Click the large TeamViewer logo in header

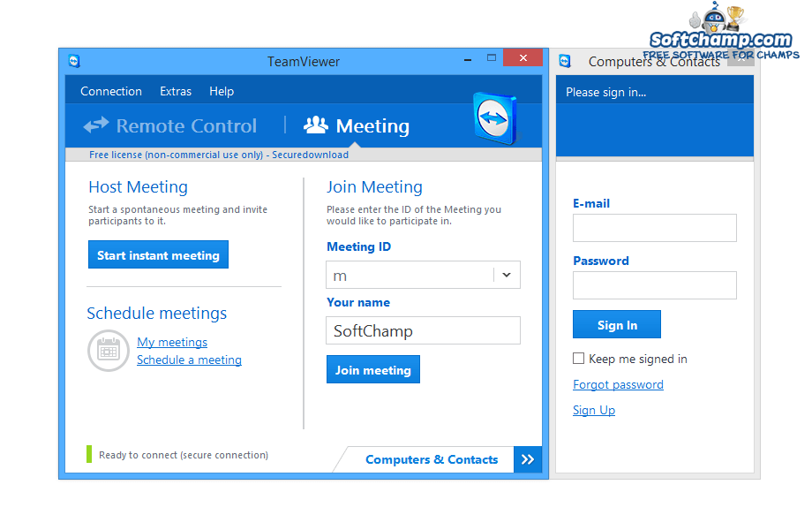495,118
